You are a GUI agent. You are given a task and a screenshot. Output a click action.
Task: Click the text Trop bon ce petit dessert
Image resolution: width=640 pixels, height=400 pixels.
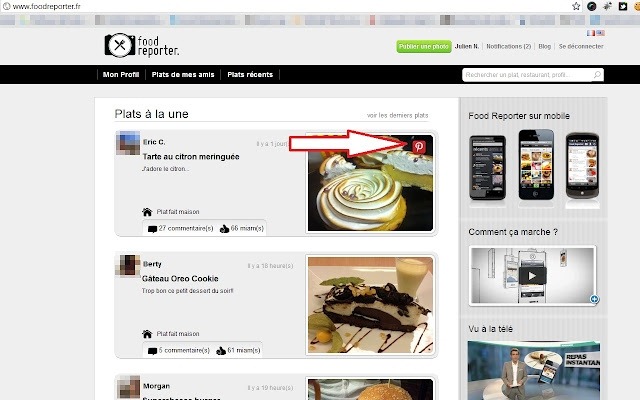coord(187,291)
